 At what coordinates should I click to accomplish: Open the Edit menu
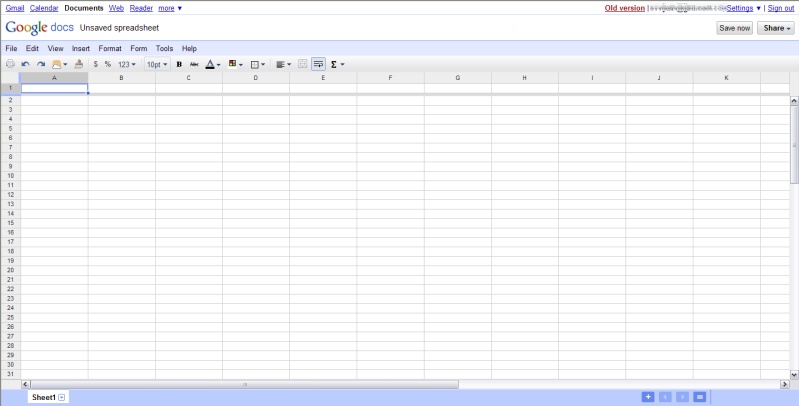tap(32, 48)
